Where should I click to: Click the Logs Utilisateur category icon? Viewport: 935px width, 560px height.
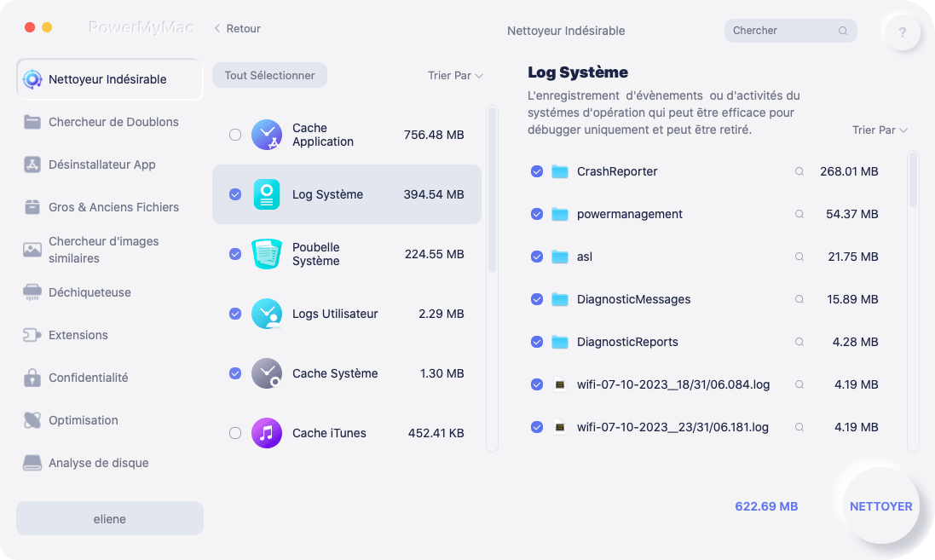(x=267, y=314)
